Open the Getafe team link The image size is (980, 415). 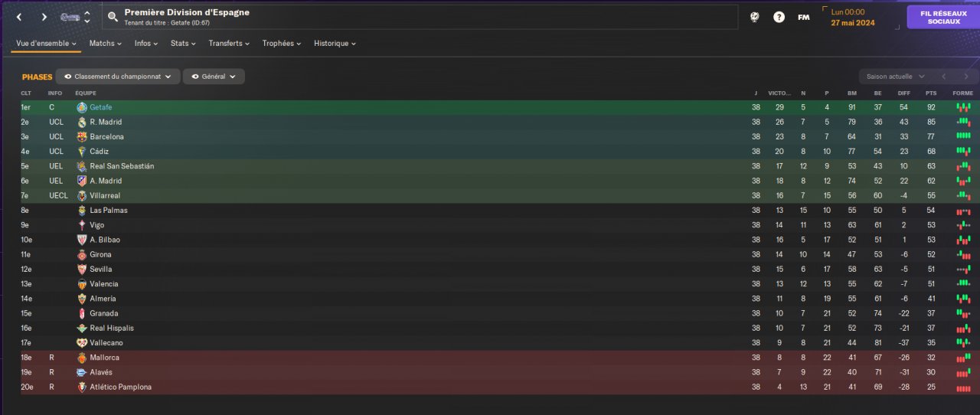click(x=100, y=108)
